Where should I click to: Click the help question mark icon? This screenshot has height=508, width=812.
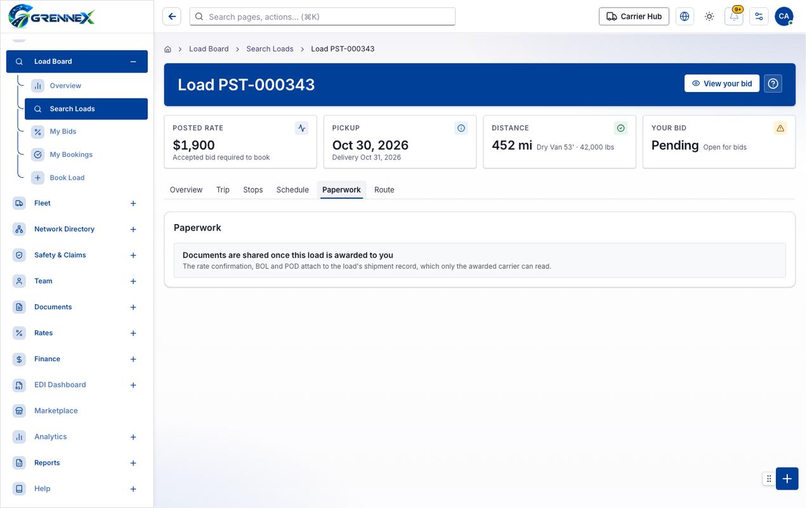click(773, 84)
